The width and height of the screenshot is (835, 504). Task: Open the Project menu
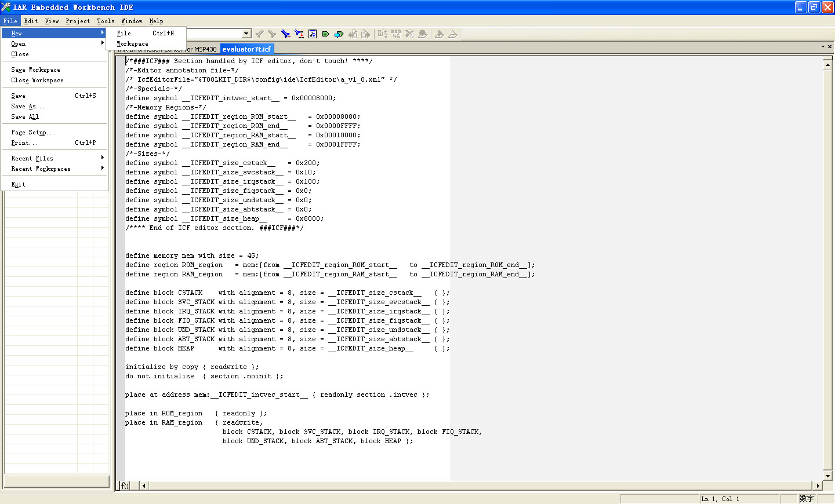(x=78, y=21)
